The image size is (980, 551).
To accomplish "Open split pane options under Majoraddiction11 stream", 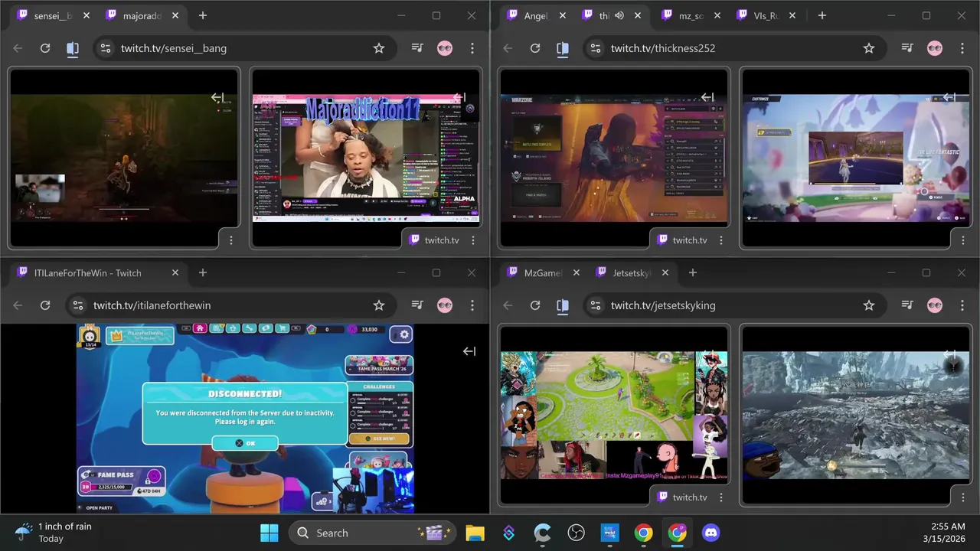I will click(473, 240).
